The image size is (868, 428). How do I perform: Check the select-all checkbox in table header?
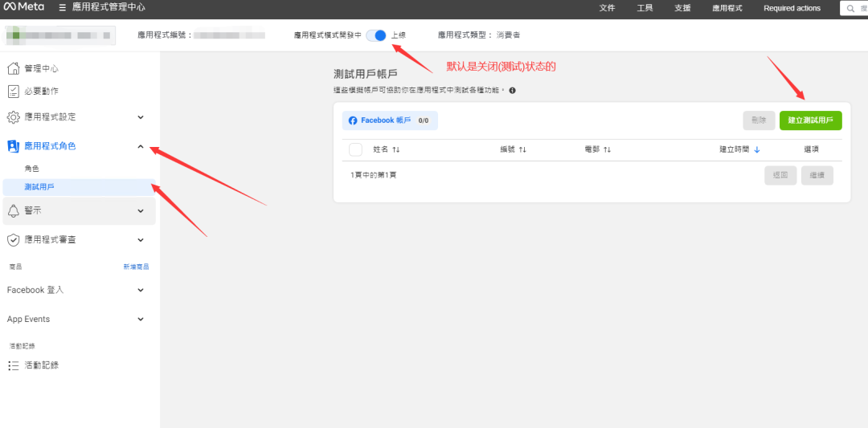(x=355, y=150)
